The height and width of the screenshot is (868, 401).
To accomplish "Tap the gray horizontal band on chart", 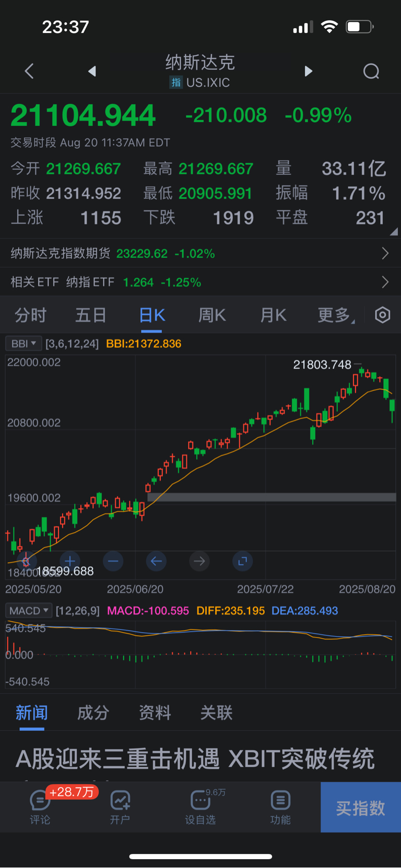I will coord(272,497).
